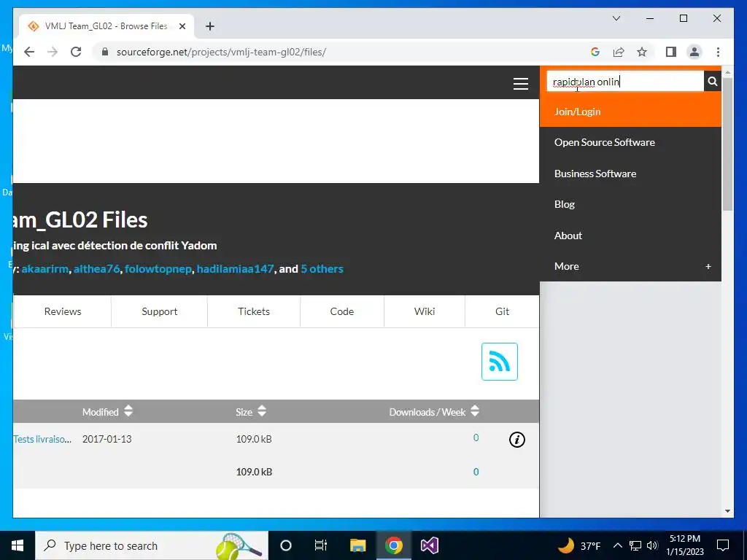Reload the current page

click(x=76, y=52)
